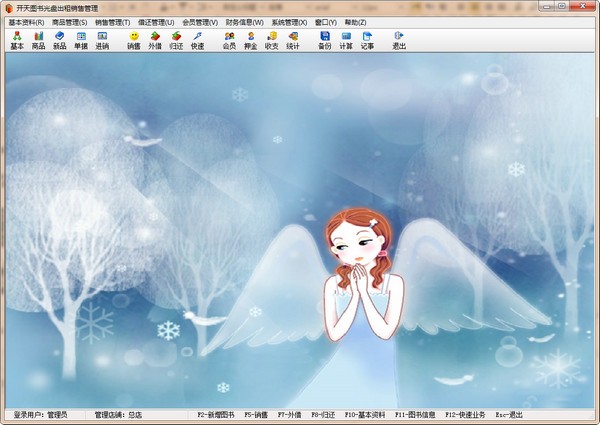Click the 押金 deposit icon
600x425 pixels.
[251, 40]
